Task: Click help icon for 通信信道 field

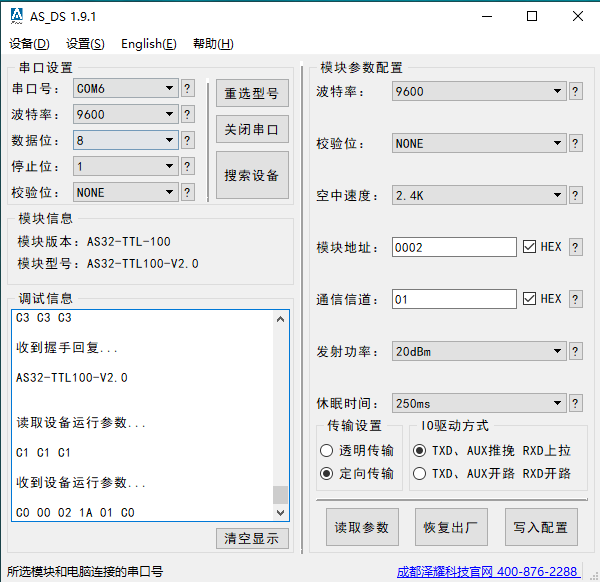Action: pos(576,299)
